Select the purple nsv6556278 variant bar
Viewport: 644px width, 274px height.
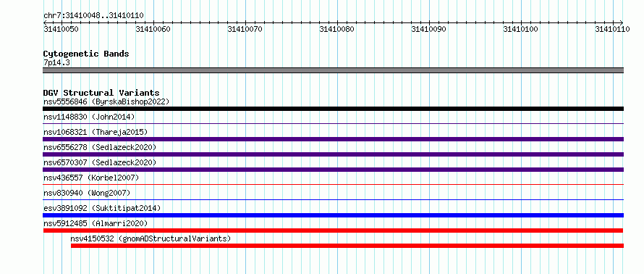[333, 154]
